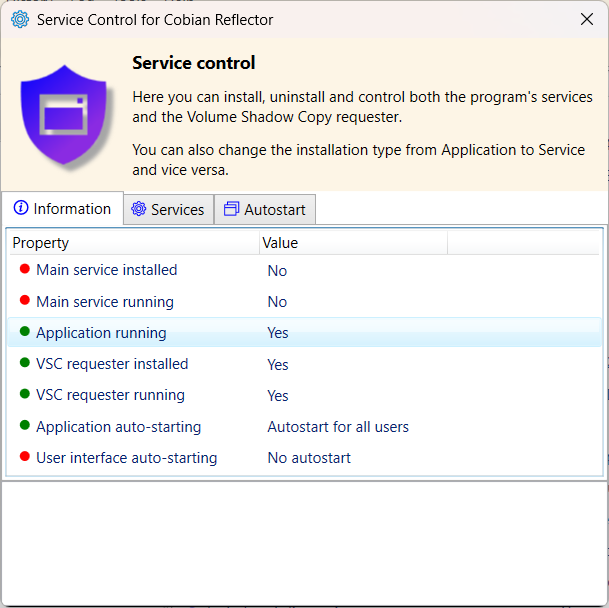Select the Application running row

[101, 333]
